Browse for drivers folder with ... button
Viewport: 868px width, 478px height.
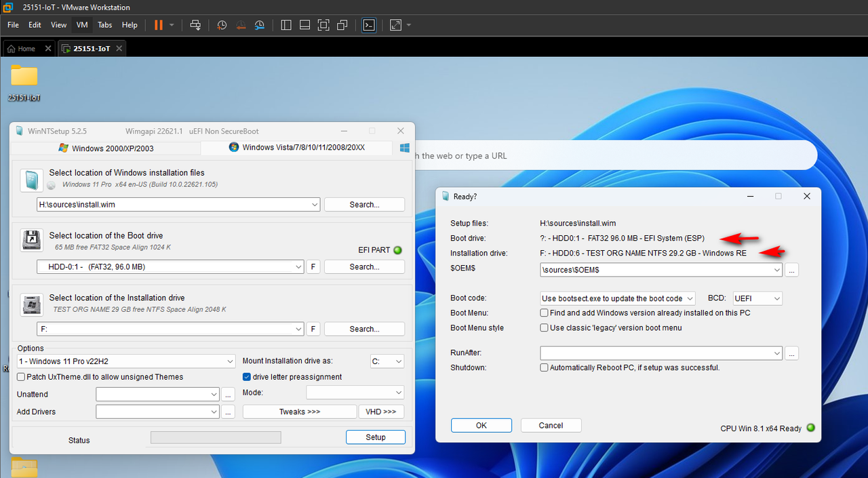[229, 412]
